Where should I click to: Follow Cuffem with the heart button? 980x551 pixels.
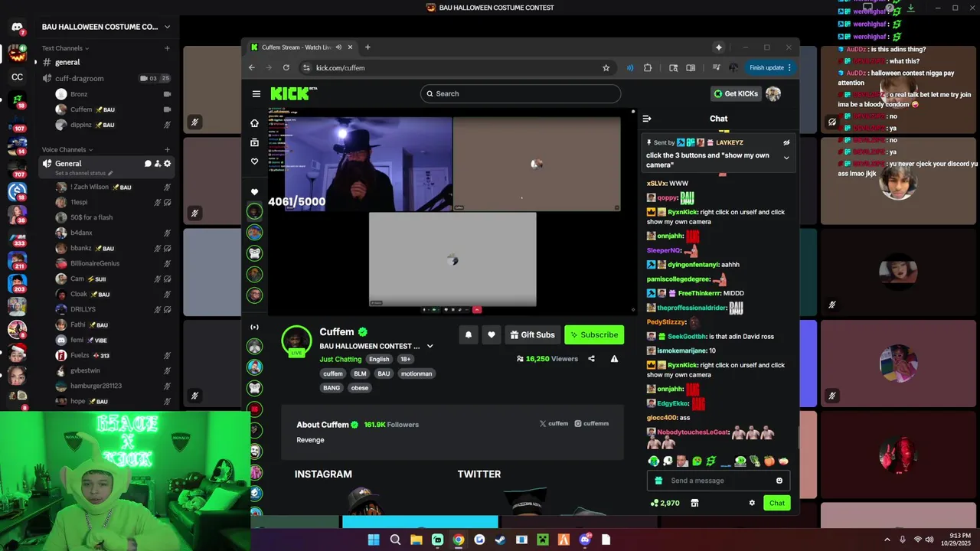tap(492, 334)
